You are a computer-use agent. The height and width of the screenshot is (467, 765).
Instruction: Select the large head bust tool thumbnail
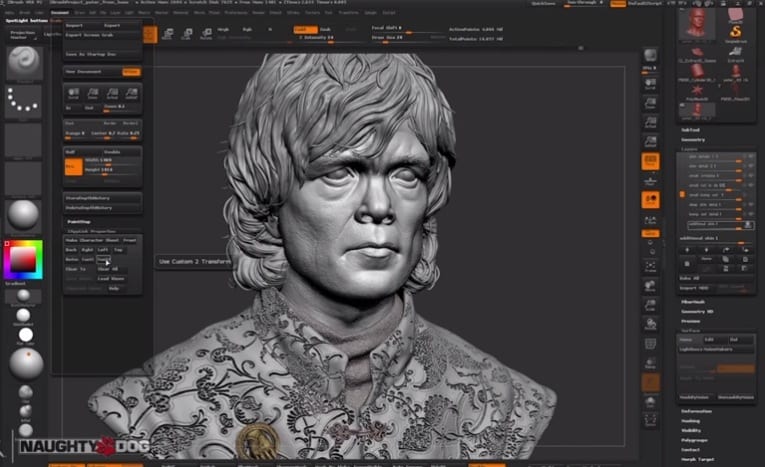(x=696, y=23)
